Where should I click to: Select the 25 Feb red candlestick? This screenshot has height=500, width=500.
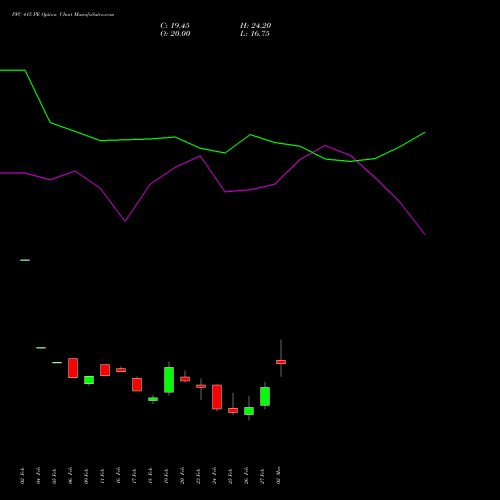coord(233,410)
